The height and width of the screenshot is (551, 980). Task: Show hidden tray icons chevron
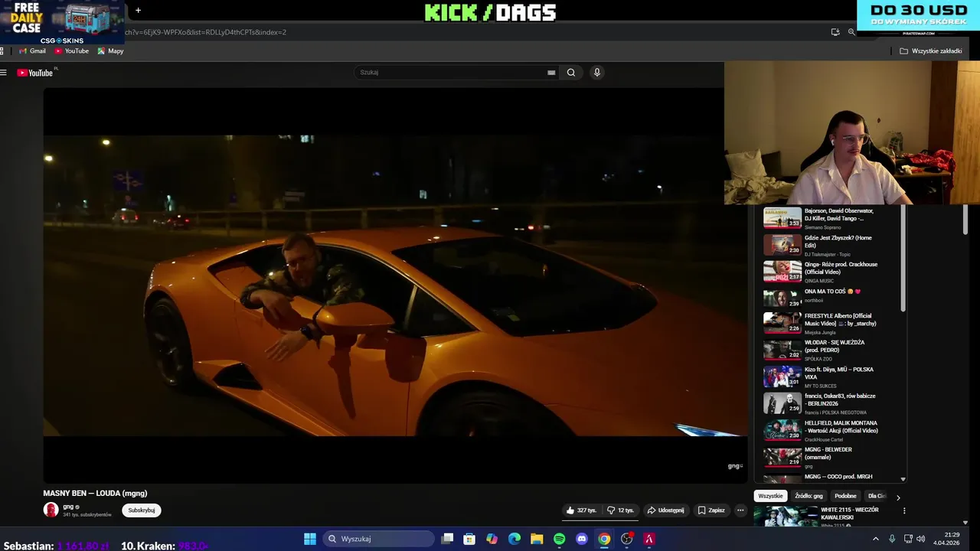point(876,539)
